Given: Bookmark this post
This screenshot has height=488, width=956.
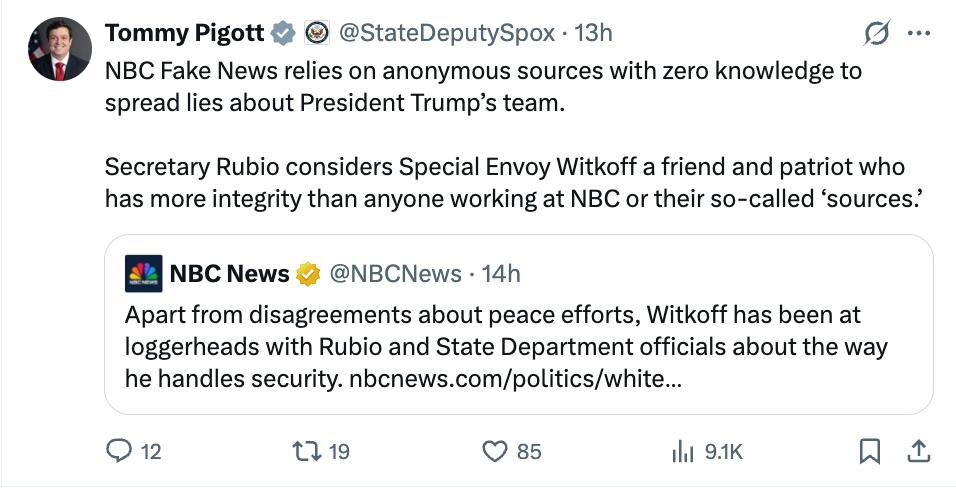Looking at the screenshot, I should point(870,452).
